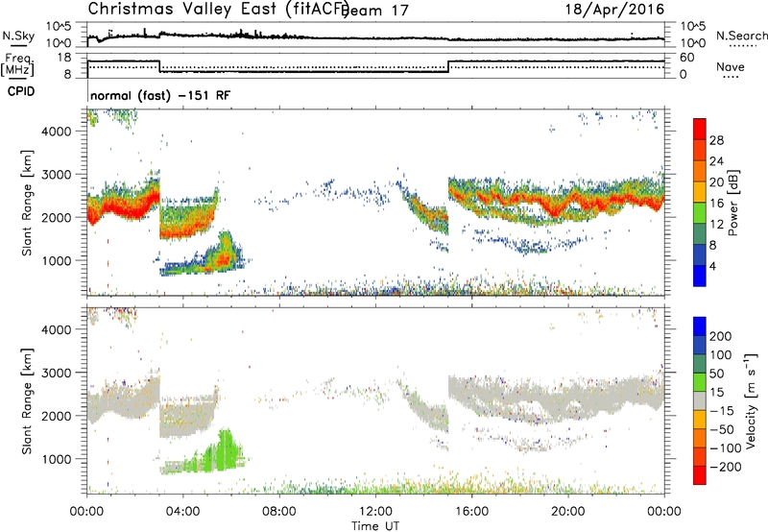
Task: Click the Nave legend label
Action: 731,66
